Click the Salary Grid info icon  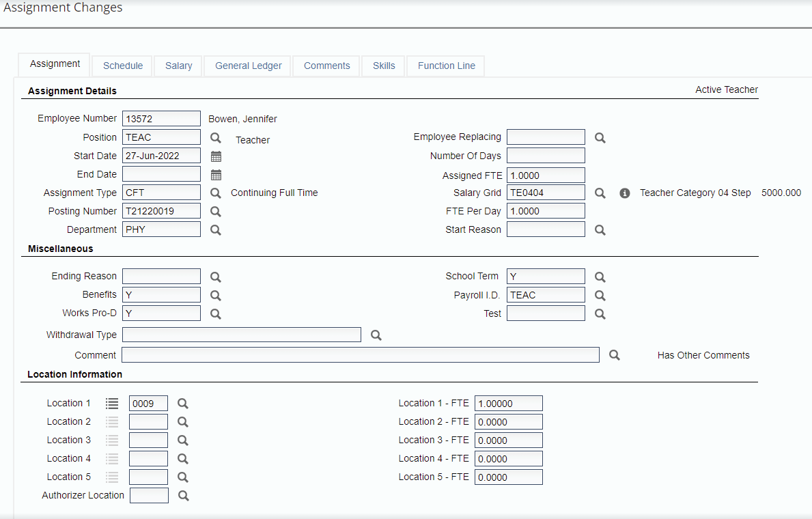(624, 193)
